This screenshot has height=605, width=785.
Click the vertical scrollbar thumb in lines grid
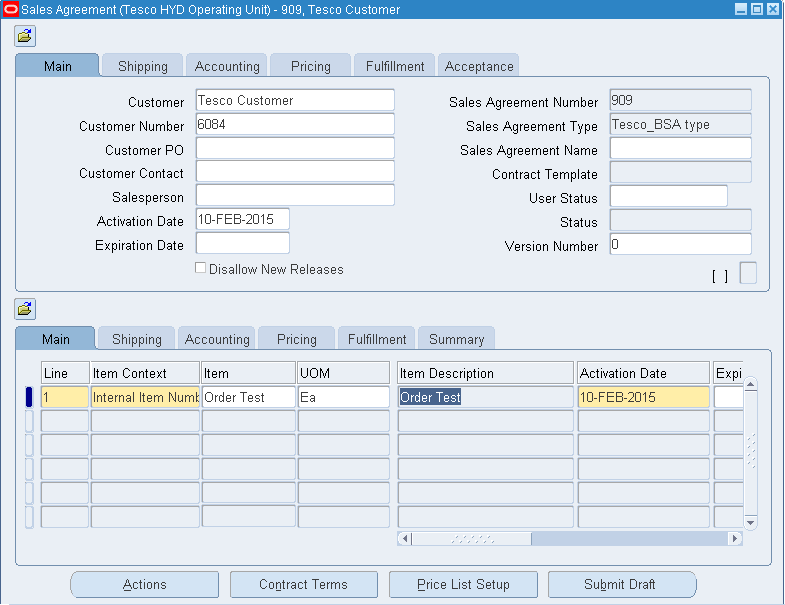tap(750, 451)
